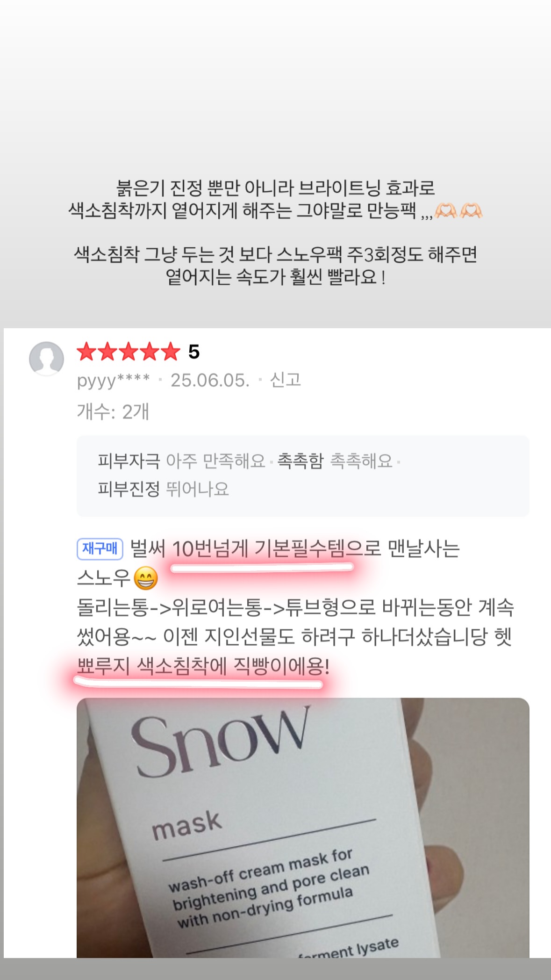Tap the 촉촉함 rating label

[301, 461]
